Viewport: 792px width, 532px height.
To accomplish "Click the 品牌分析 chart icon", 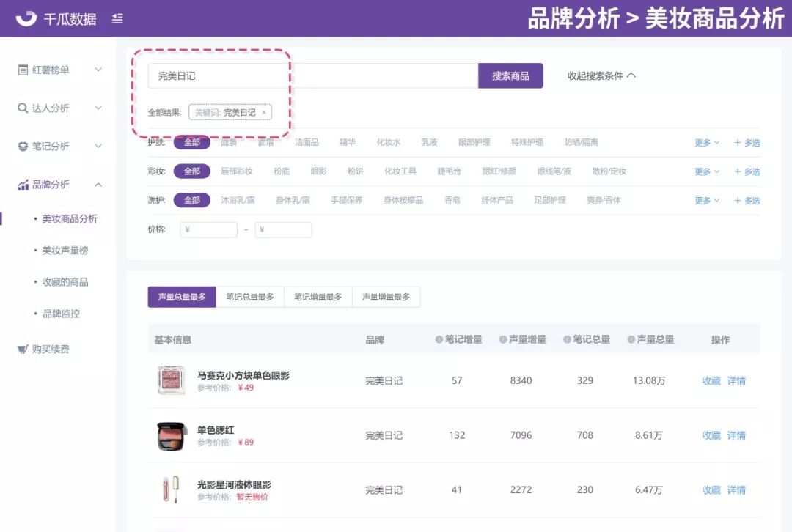I will click(x=23, y=185).
